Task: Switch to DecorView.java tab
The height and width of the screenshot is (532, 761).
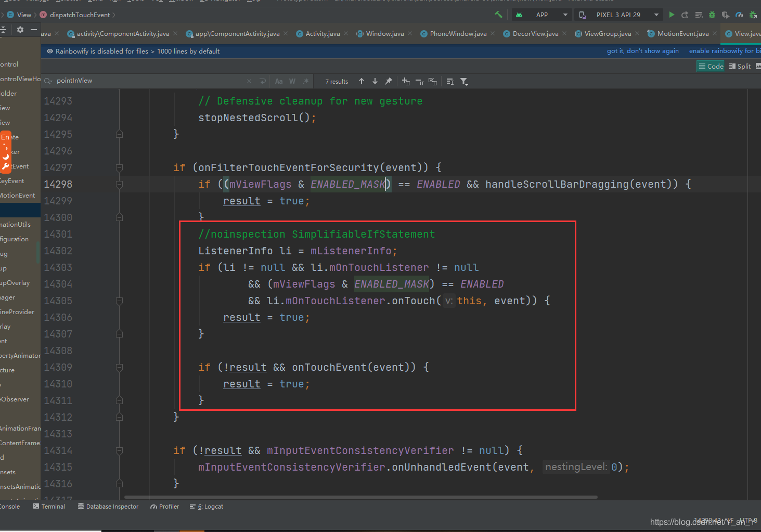Action: click(x=535, y=34)
